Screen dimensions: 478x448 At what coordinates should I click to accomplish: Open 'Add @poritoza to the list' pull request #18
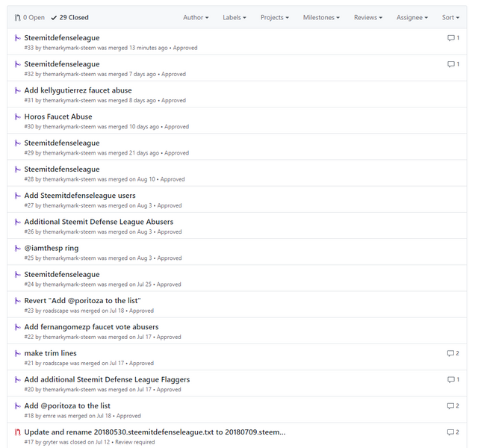[x=67, y=405]
